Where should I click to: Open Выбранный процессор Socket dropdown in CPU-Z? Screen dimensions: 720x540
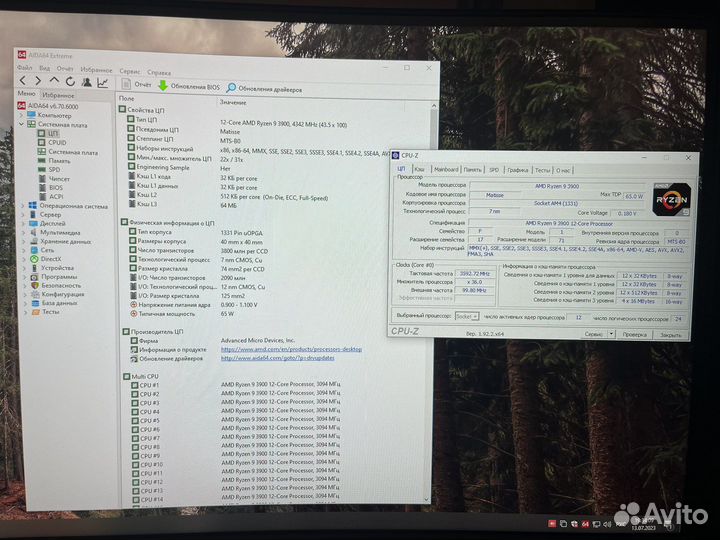pyautogui.click(x=467, y=316)
